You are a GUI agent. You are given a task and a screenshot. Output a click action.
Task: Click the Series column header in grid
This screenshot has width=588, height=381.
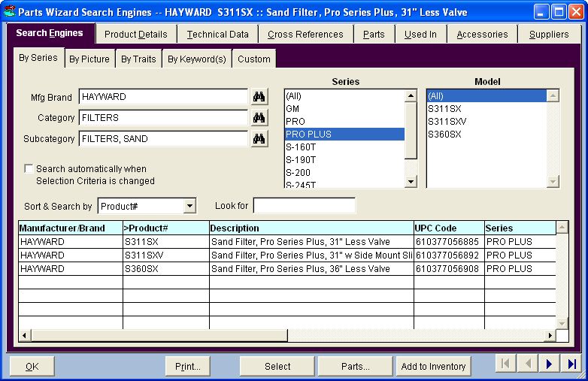click(520, 228)
